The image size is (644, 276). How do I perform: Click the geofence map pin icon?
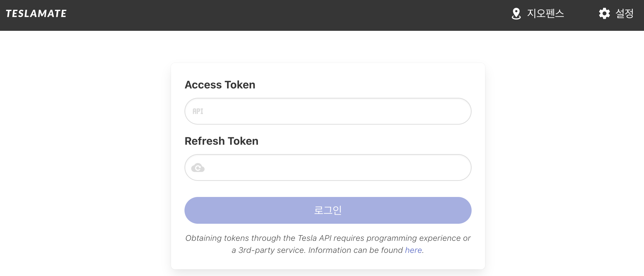(516, 14)
